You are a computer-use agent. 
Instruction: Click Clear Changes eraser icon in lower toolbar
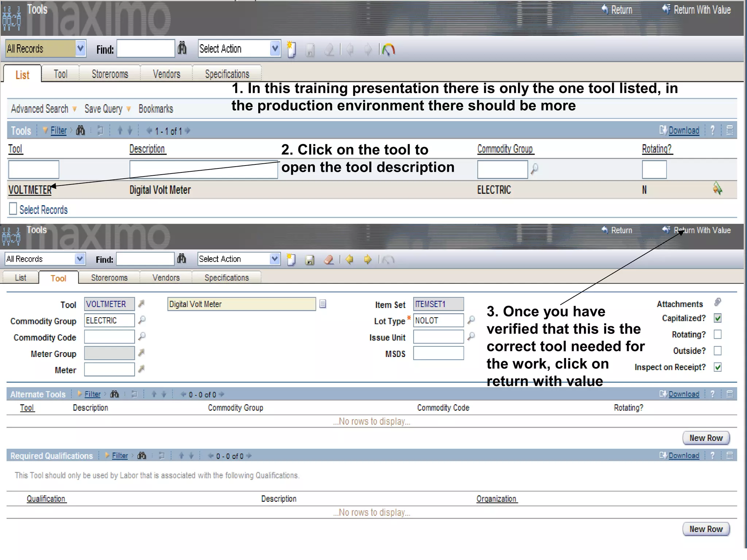click(329, 260)
